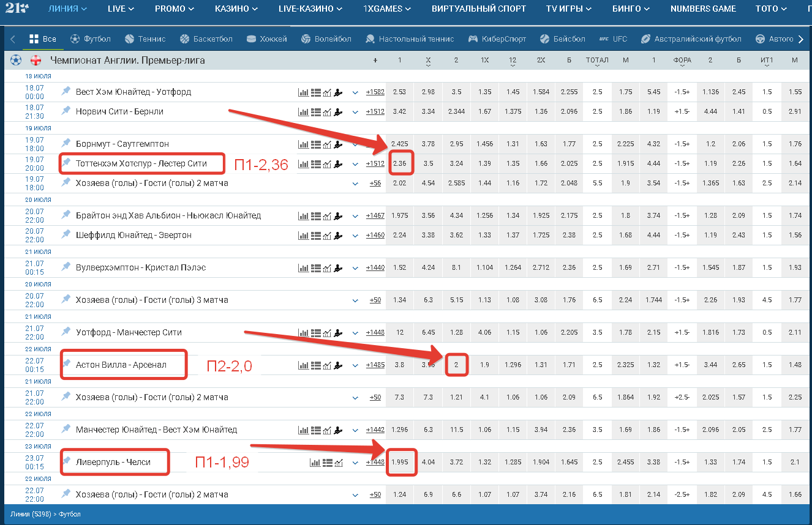Switch to the Хоккей sport tab
The height and width of the screenshot is (525, 812).
click(x=266, y=39)
